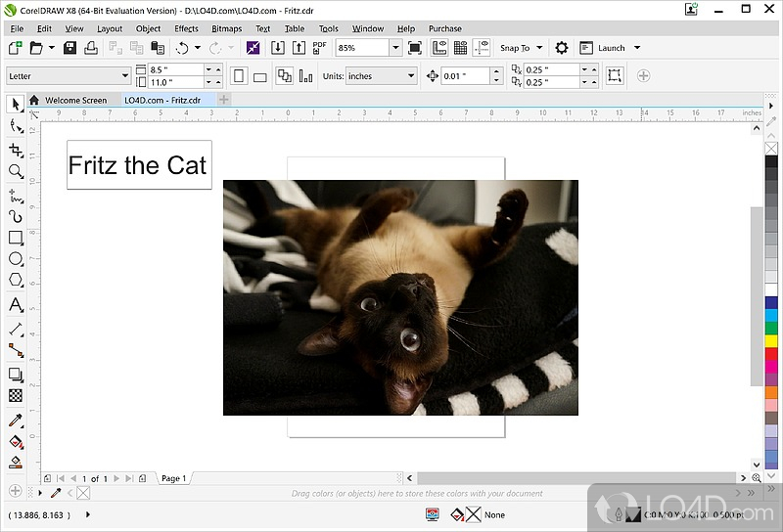Click the Snap To button
783x532 pixels.
click(515, 48)
